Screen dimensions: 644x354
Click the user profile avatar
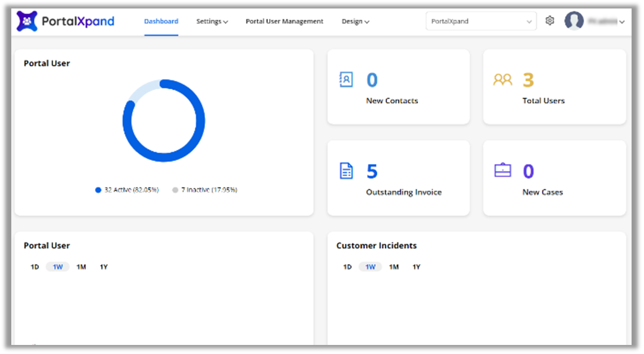pos(574,21)
